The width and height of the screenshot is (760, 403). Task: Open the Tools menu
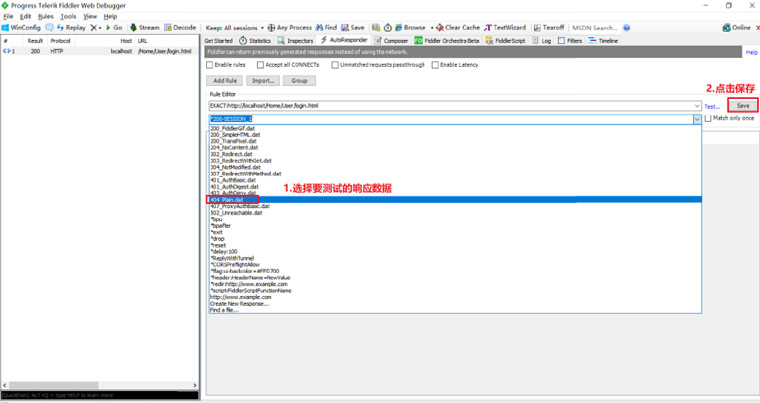point(68,16)
